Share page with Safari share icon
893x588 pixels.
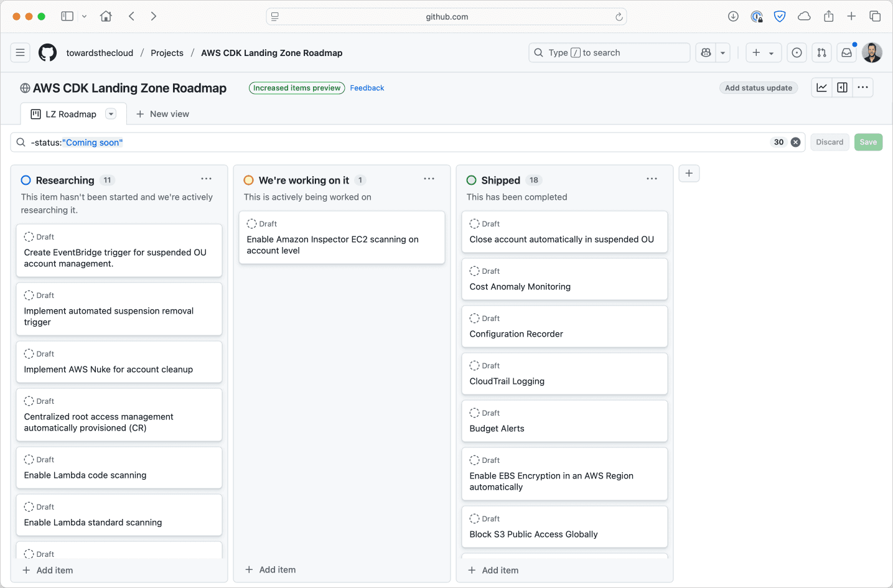(828, 16)
